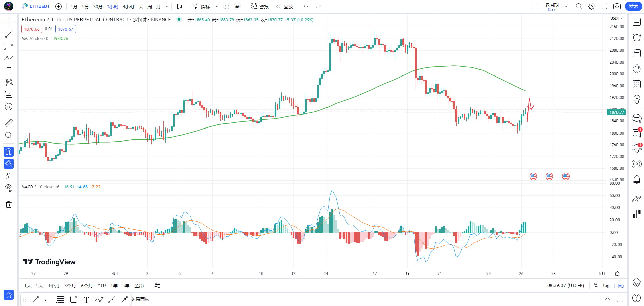Open the go to date icon

click(x=157, y=285)
